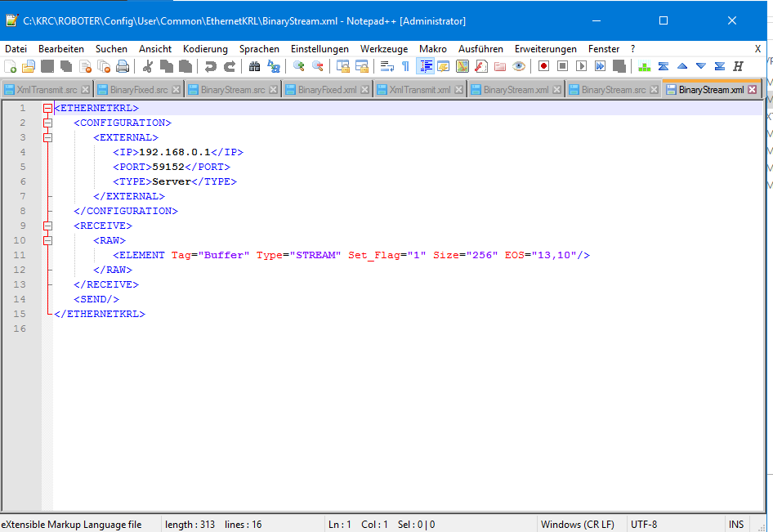Toggle word wrap in toolbar

(387, 66)
